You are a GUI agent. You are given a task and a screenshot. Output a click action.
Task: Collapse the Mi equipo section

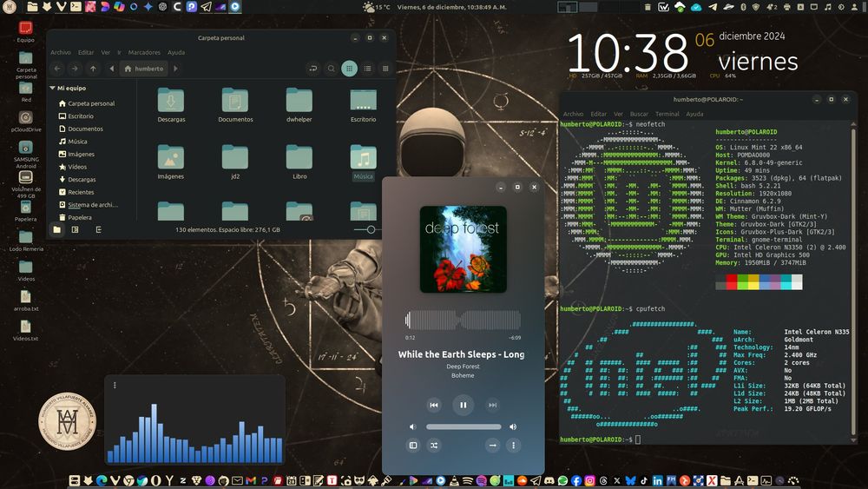click(x=53, y=88)
